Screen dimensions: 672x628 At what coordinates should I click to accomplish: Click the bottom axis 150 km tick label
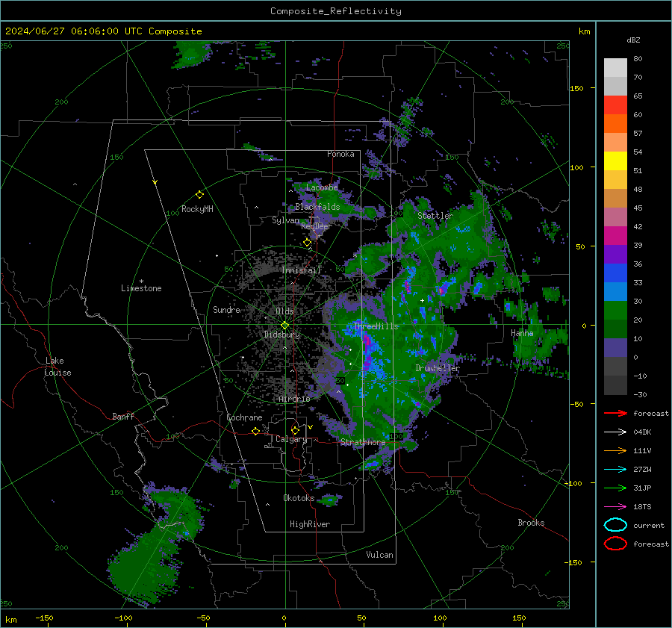click(x=519, y=618)
